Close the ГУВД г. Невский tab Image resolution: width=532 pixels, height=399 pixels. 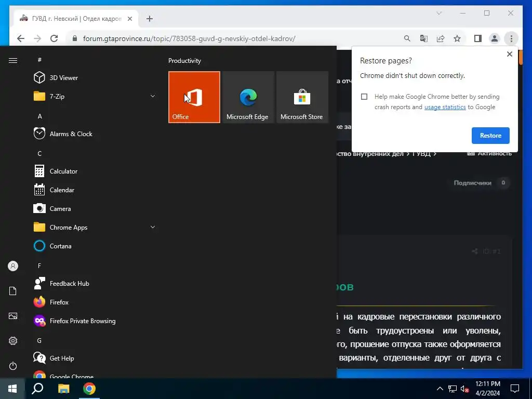pos(129,19)
